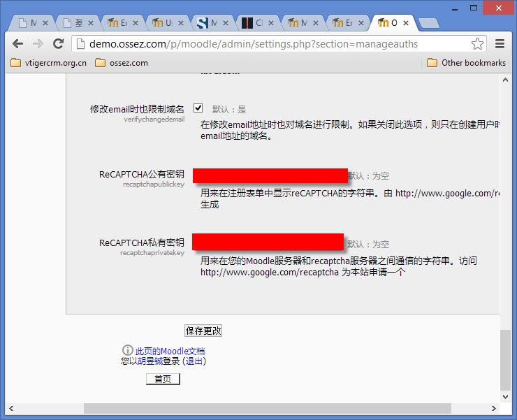Click the recaptchaprivatekey setting name text
517x420 pixels.
152,253
